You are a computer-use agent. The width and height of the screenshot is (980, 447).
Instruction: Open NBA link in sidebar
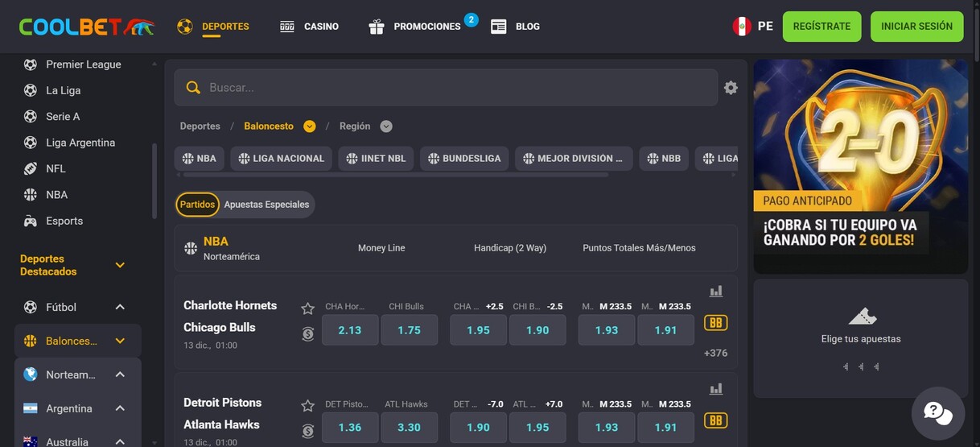coord(56,195)
